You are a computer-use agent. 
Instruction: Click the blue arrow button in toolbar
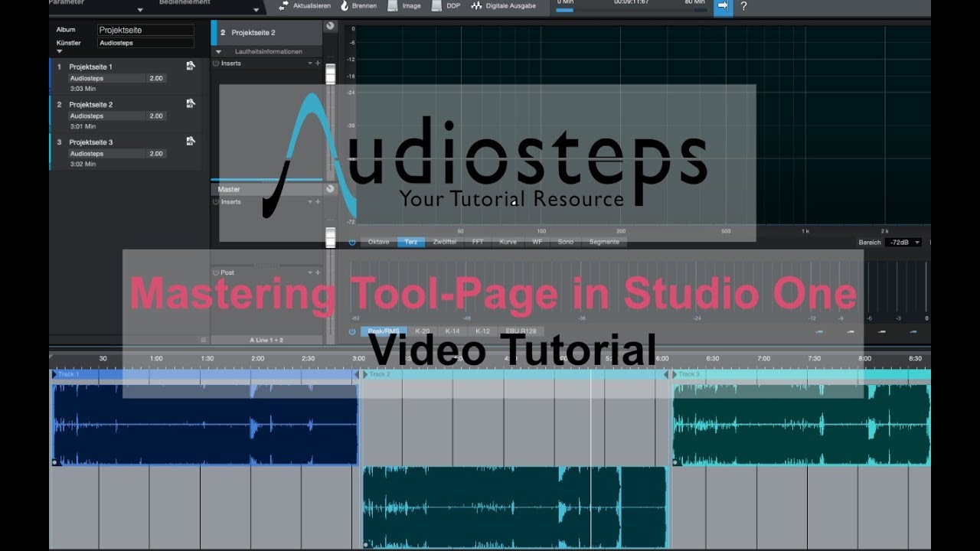tap(723, 7)
